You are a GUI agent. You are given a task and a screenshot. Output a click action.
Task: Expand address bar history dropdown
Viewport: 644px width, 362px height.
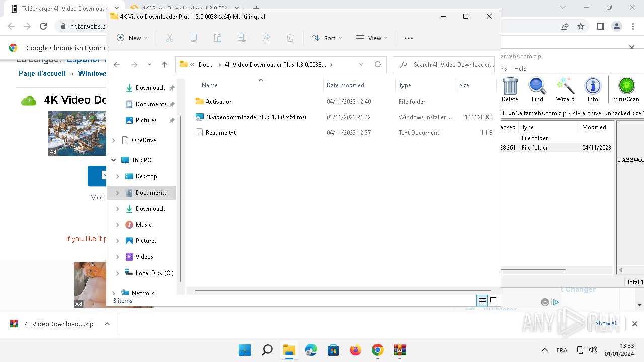pyautogui.click(x=361, y=64)
